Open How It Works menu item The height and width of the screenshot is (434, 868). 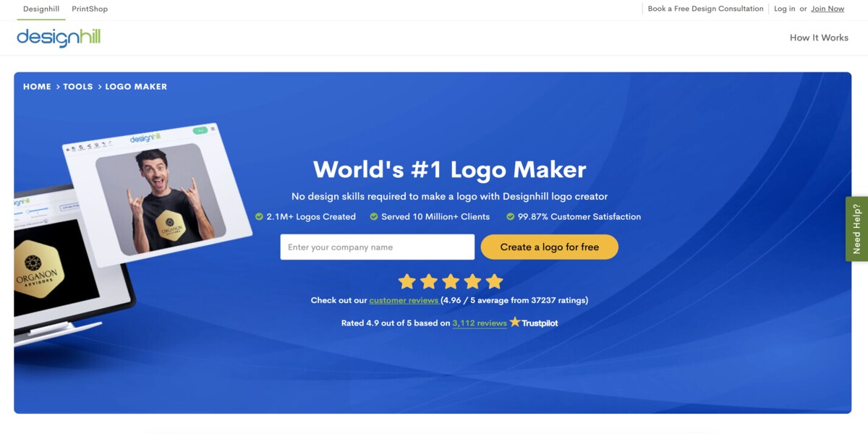[x=819, y=38]
